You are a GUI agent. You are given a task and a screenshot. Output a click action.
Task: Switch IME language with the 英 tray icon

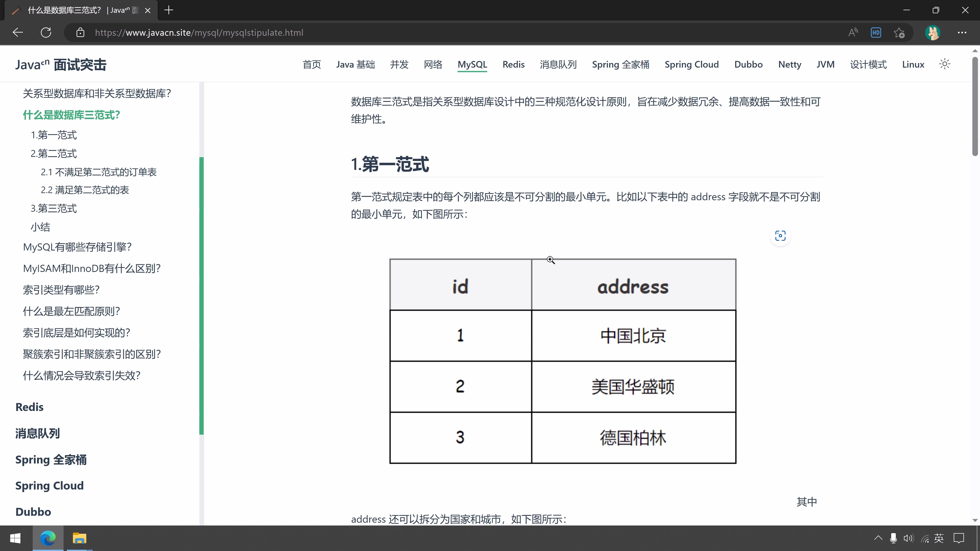pos(939,538)
